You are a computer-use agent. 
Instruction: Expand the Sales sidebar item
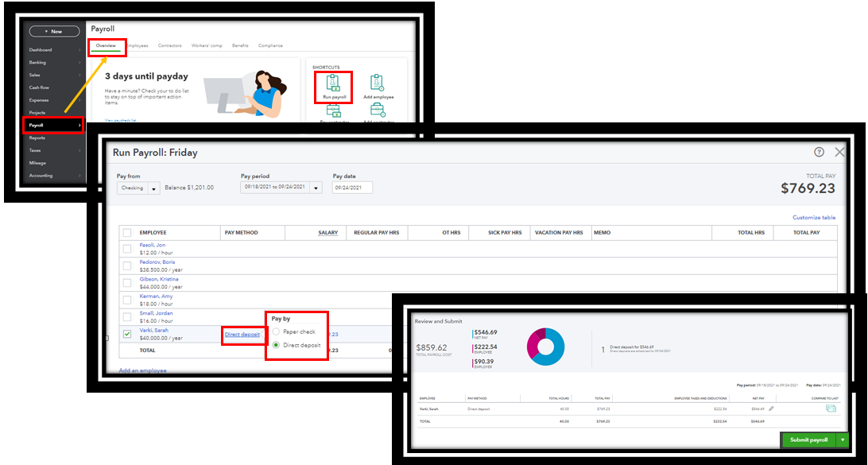pos(79,75)
